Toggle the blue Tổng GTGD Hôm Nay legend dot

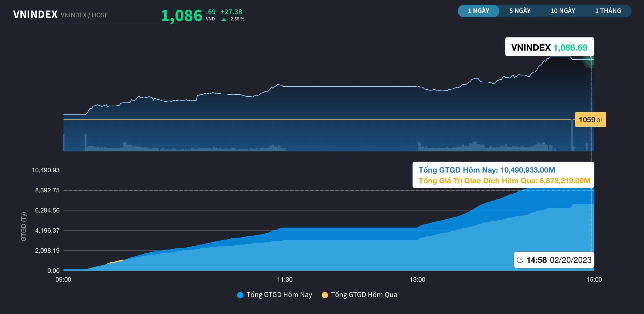240,295
